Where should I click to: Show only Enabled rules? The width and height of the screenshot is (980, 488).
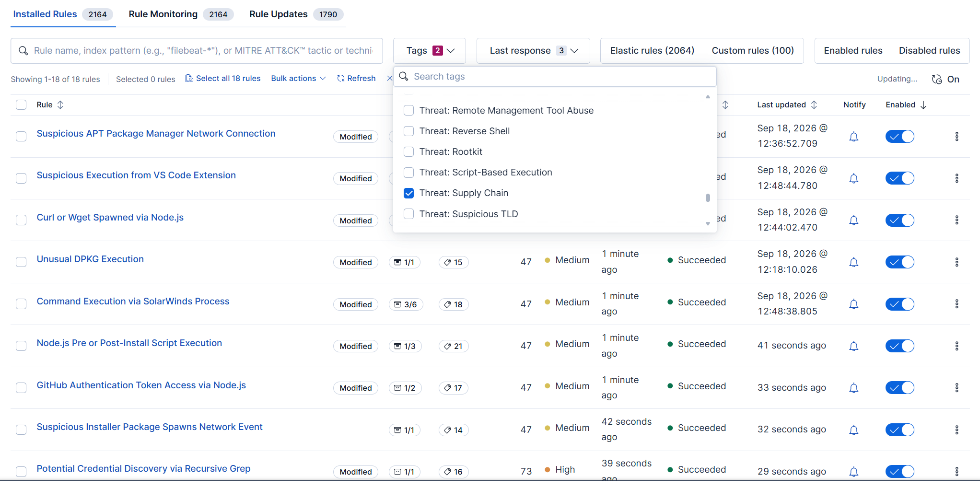tap(853, 51)
